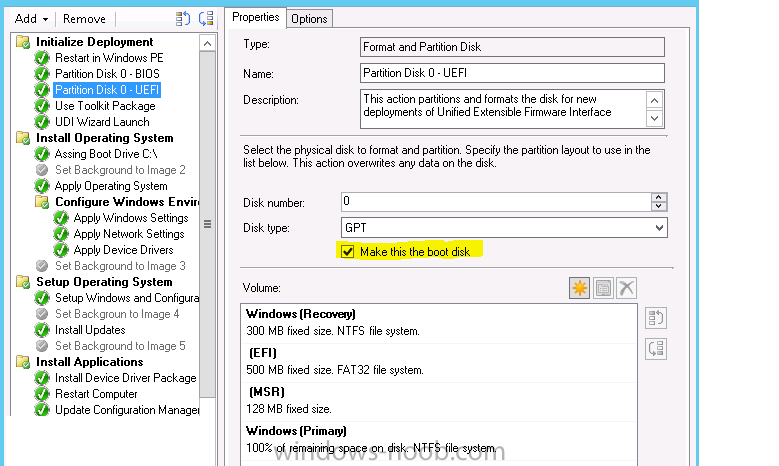Viewport: 779px width, 466px height.
Task: Increase disk number with up arrow
Action: [x=659, y=197]
